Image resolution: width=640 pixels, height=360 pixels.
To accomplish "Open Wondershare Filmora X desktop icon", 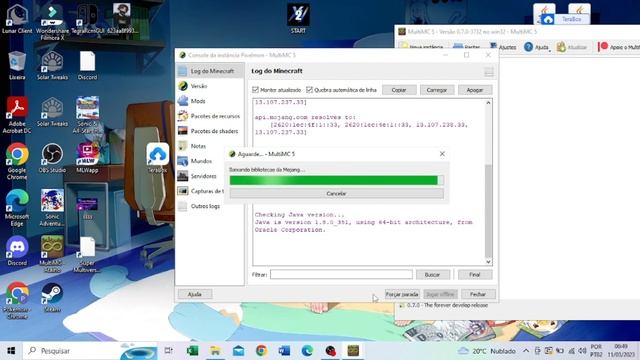I will pyautogui.click(x=52, y=22).
